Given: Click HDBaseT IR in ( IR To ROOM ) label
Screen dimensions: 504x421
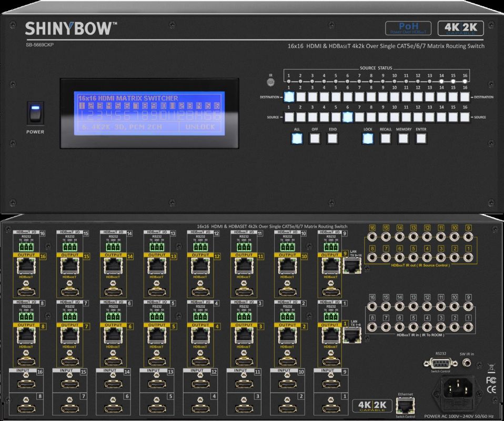Looking at the screenshot, I should click(420, 335).
